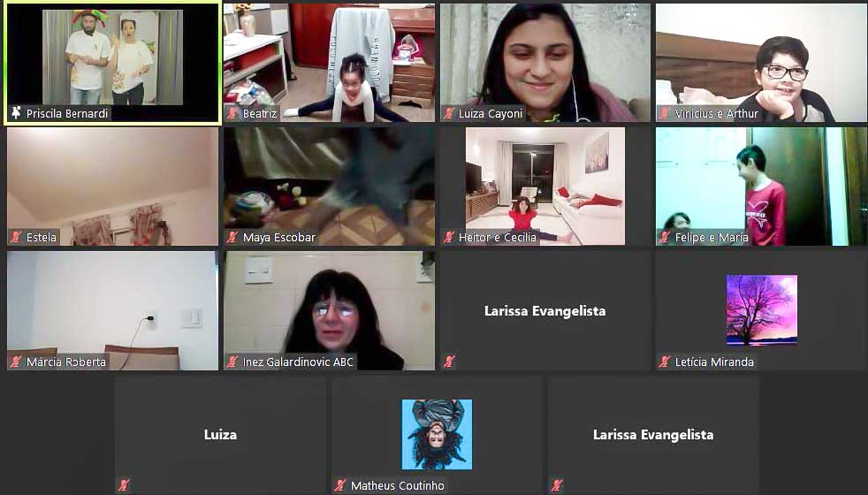This screenshot has height=495, width=868.
Task: Select Matheus Coutinho's upside-down profile picture
Action: (x=437, y=434)
